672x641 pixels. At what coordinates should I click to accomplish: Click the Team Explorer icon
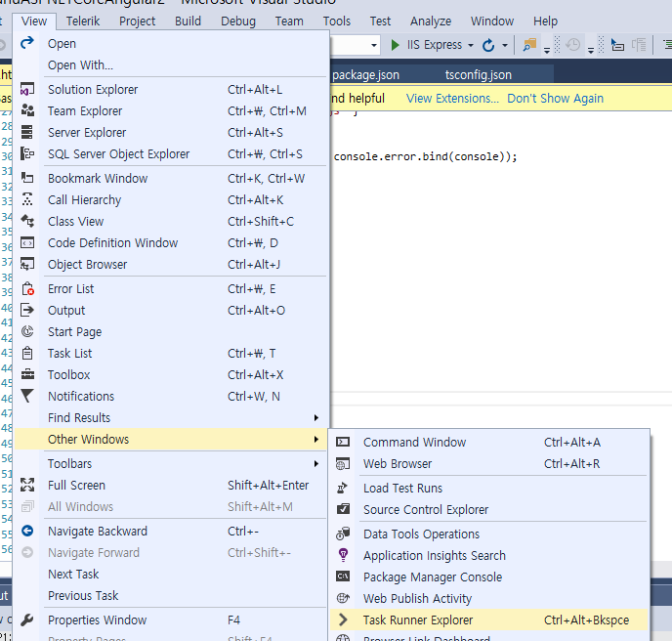tap(27, 110)
